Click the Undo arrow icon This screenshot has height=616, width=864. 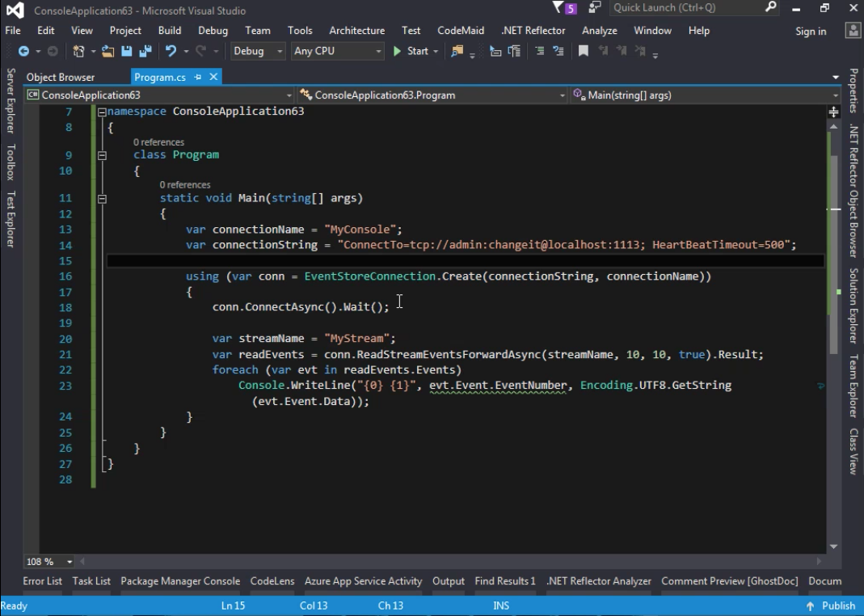[171, 51]
